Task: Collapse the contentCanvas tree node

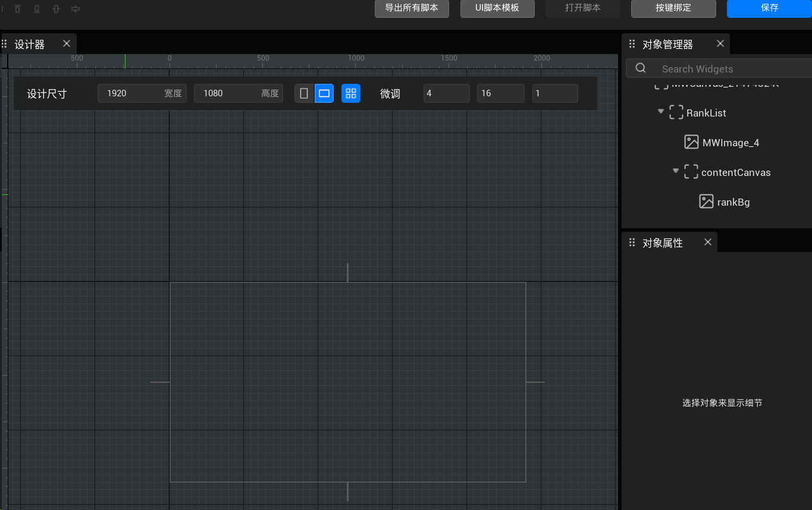Action: [x=675, y=171]
